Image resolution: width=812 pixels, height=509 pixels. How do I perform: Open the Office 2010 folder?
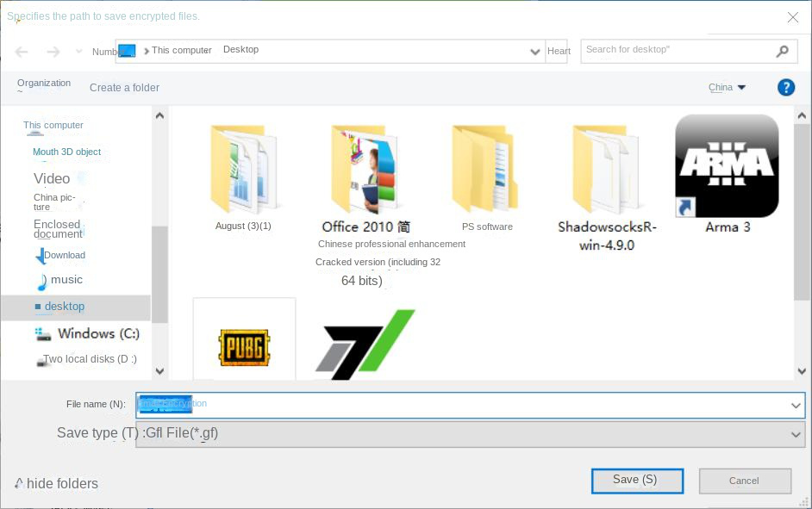(x=365, y=170)
